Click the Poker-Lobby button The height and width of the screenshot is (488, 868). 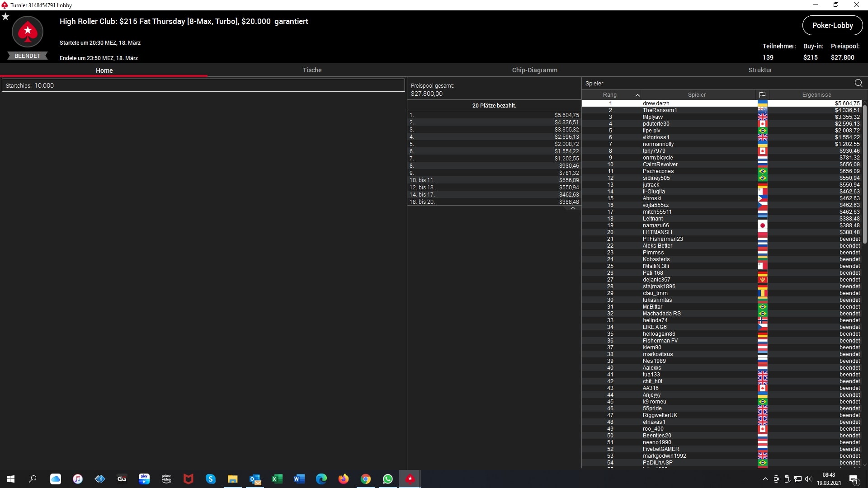(x=832, y=25)
